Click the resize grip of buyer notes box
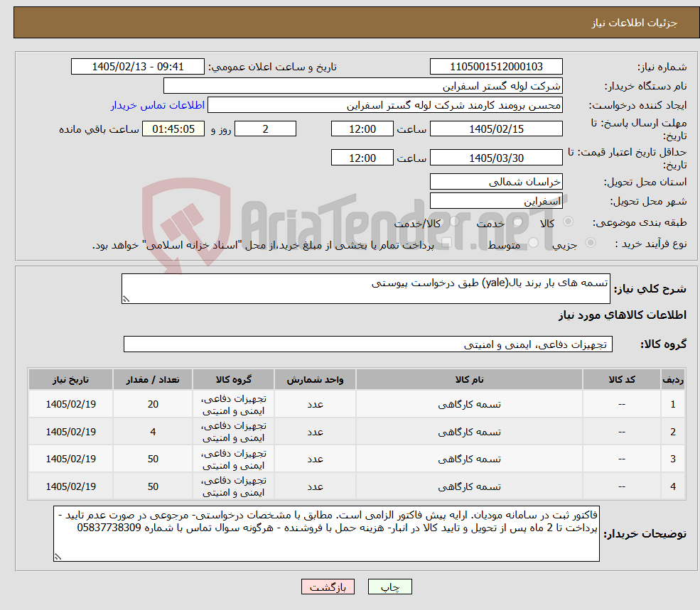700x610 pixels. 58,557
